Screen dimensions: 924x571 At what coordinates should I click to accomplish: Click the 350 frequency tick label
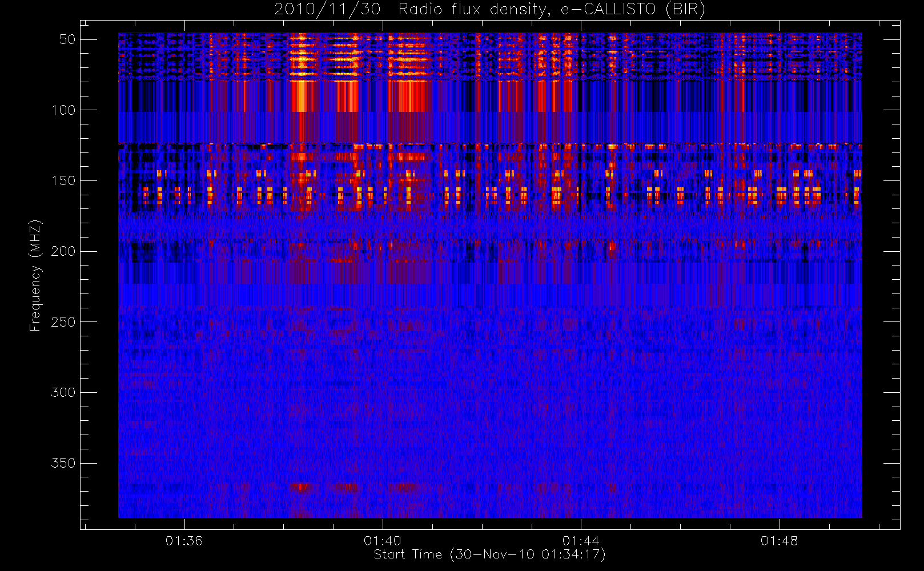click(63, 463)
